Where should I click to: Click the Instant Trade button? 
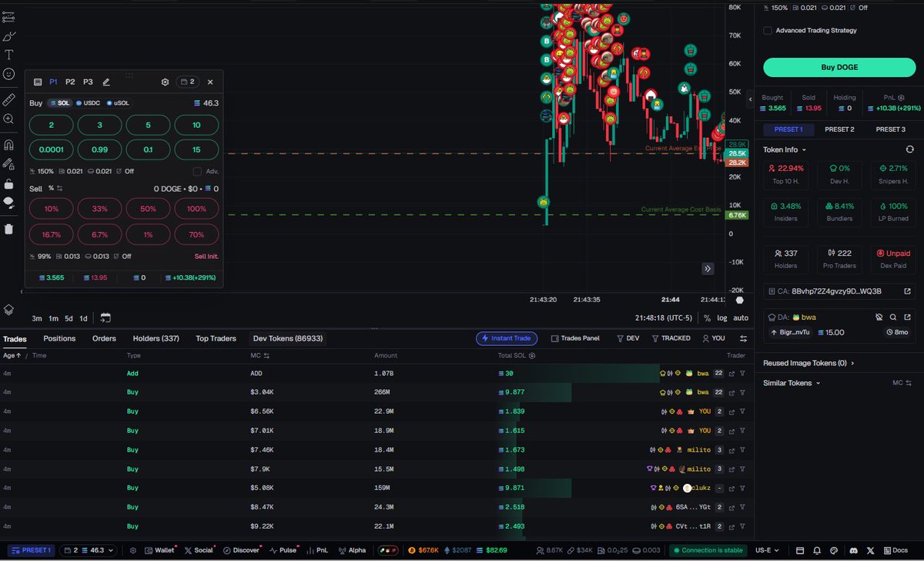[506, 338]
